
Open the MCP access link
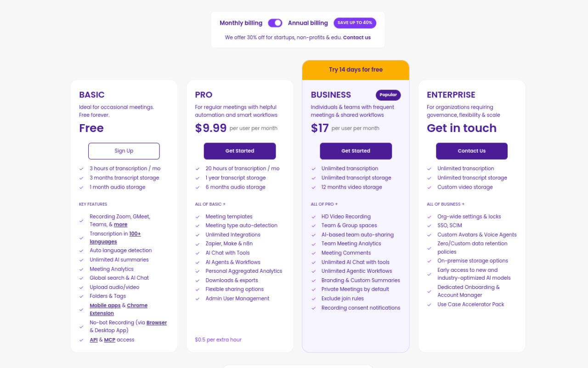(x=109, y=339)
